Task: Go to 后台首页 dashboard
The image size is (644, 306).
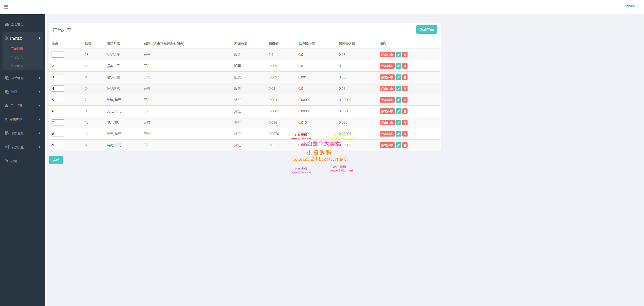Action: click(x=17, y=24)
